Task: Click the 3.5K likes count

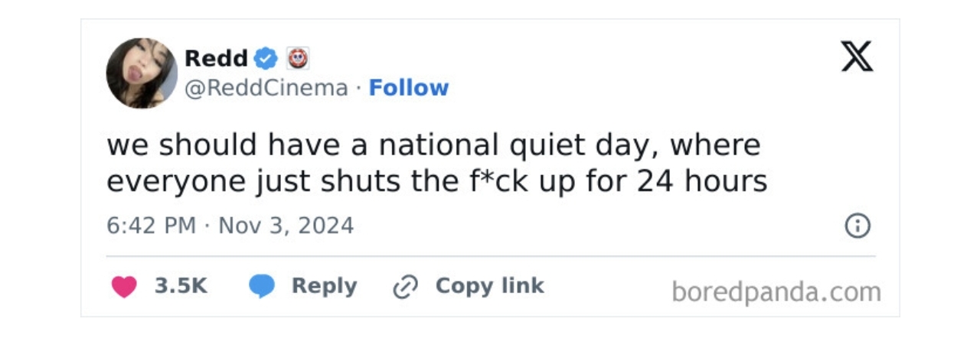Action: click(x=181, y=286)
